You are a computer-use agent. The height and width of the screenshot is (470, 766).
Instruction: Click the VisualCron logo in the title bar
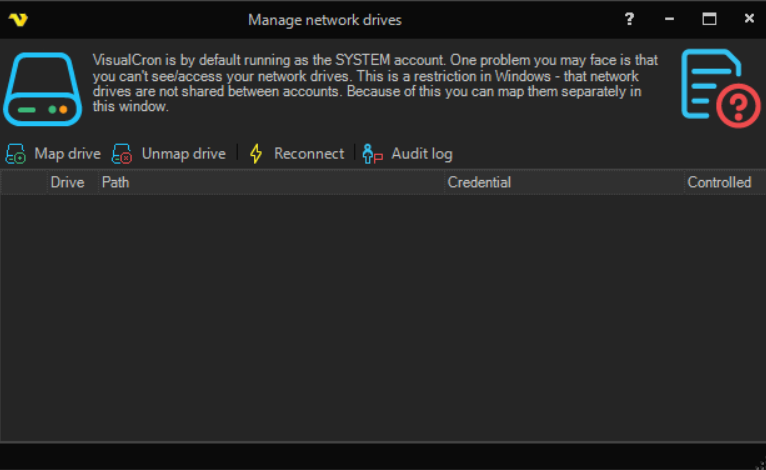[17, 19]
